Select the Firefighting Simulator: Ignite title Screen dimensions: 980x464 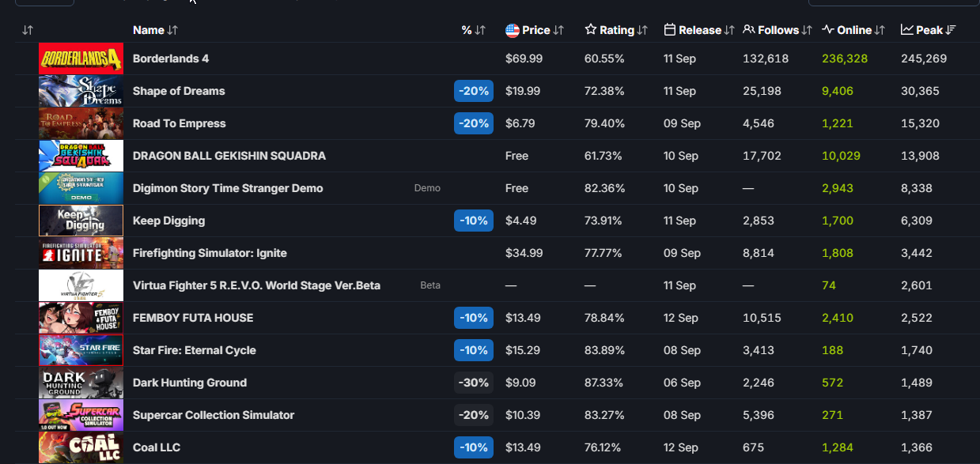click(x=210, y=253)
